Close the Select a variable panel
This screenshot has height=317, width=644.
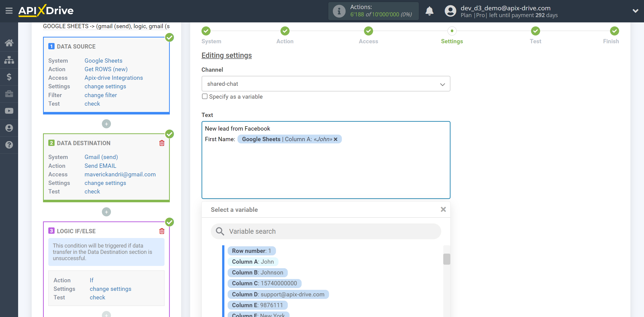pos(443,209)
